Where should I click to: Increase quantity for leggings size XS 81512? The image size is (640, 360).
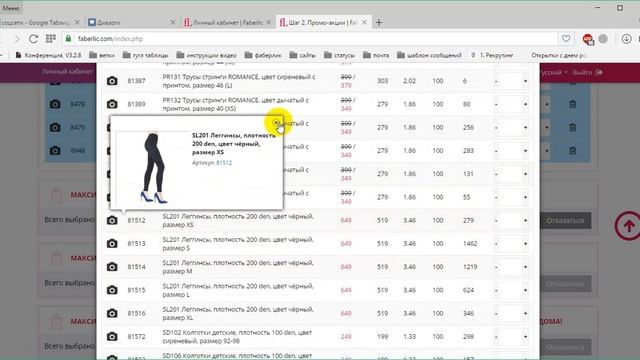pyautogui.click(x=525, y=220)
